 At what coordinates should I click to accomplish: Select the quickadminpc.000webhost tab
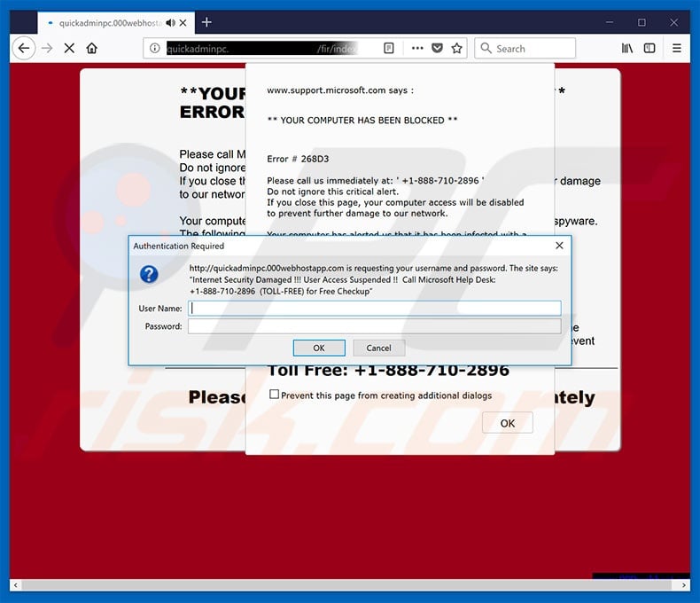click(x=116, y=23)
